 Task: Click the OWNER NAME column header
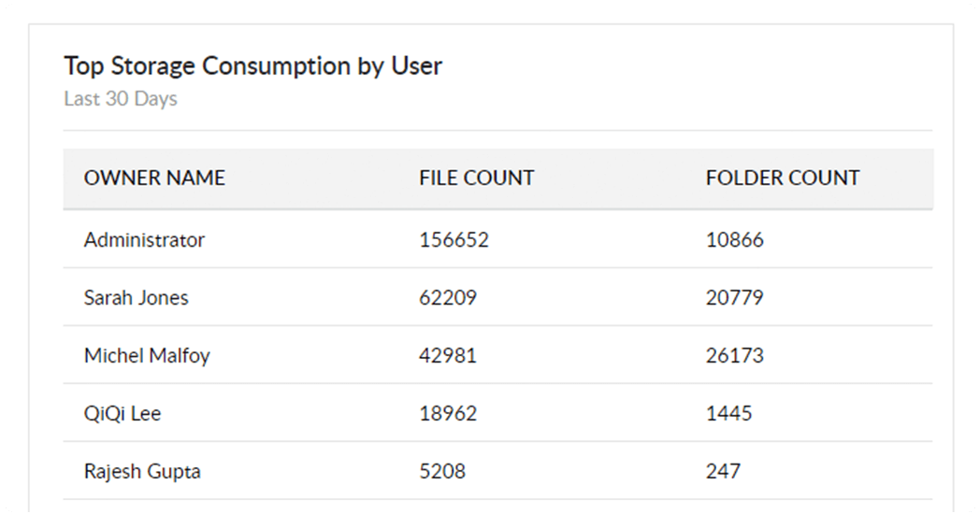coord(154,178)
